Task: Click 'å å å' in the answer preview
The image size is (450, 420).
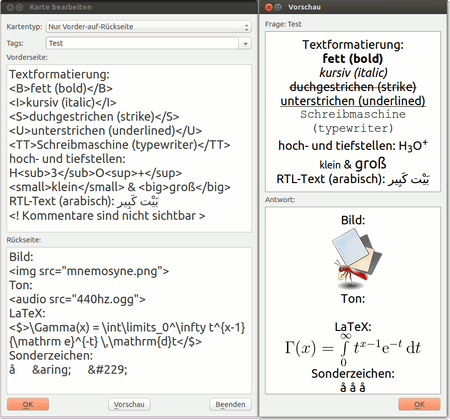Action: (x=353, y=387)
